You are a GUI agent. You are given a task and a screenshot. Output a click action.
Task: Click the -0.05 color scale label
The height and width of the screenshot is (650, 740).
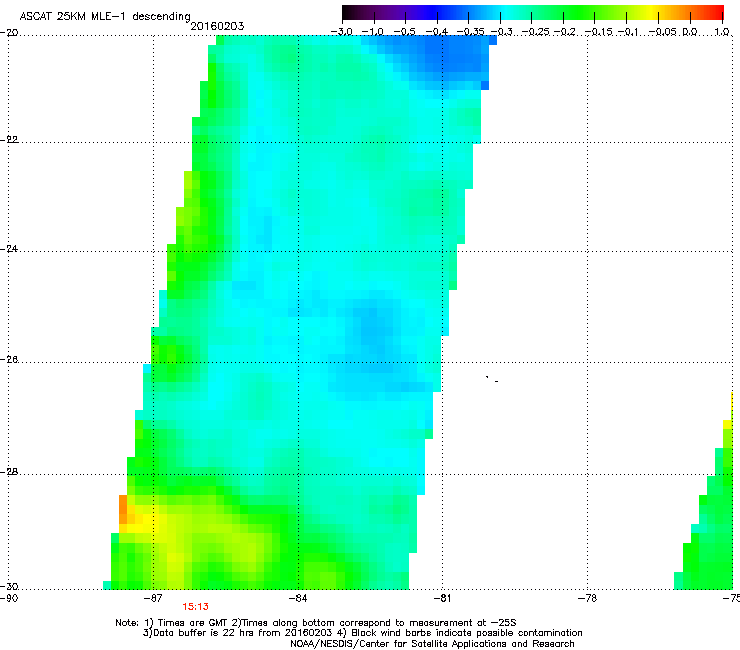coord(663,32)
